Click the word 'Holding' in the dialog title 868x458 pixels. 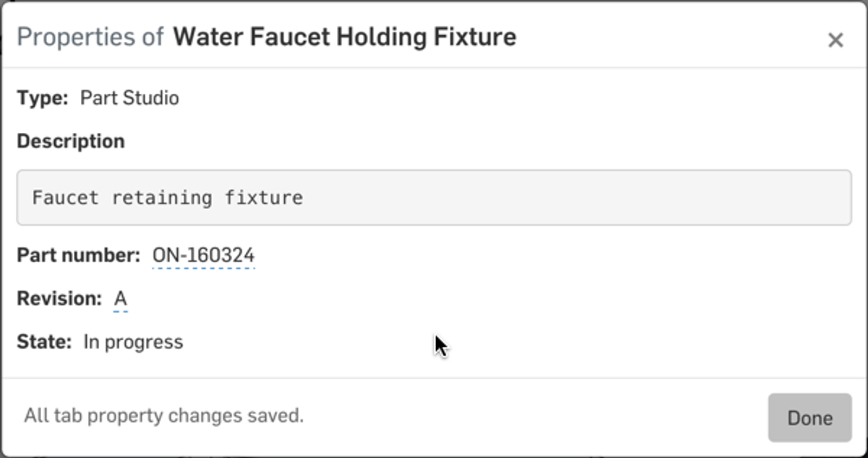click(381, 37)
